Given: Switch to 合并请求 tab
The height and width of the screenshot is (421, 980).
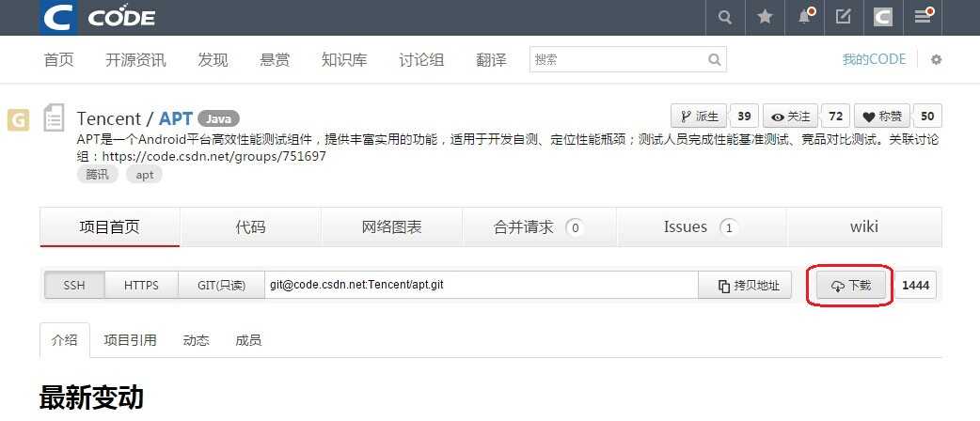Looking at the screenshot, I should tap(539, 226).
